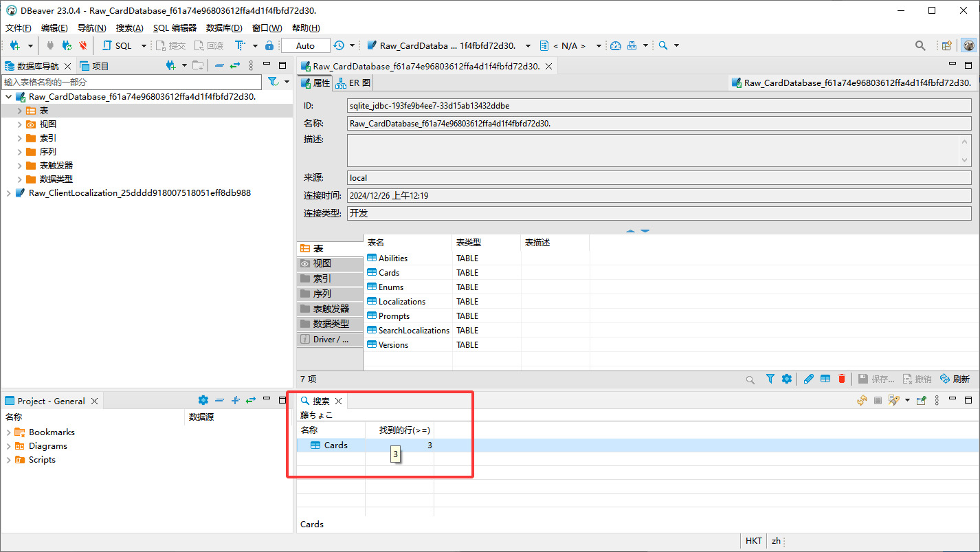
Task: Click the collapse all icon in navigator panel
Action: (x=219, y=65)
